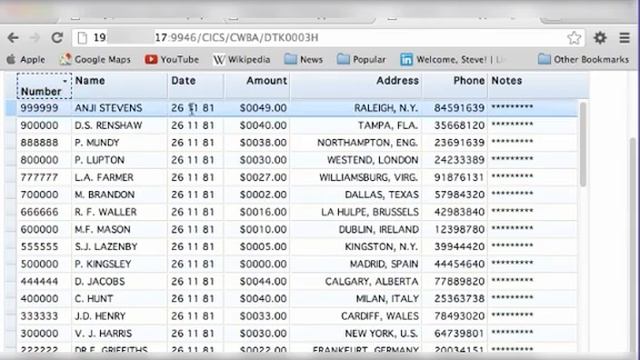Click the name V. J. HARRIS
Viewport: 640px width, 360px height.
point(103,333)
